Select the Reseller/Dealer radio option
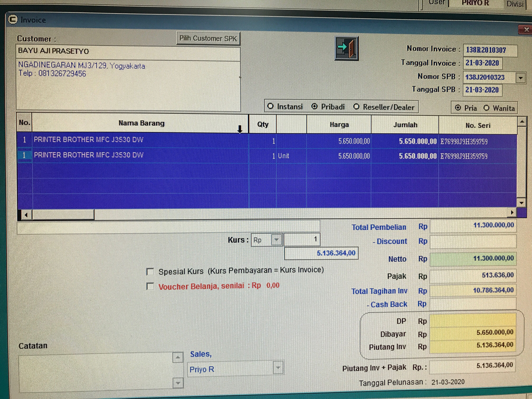This screenshot has width=532, height=399. click(356, 106)
